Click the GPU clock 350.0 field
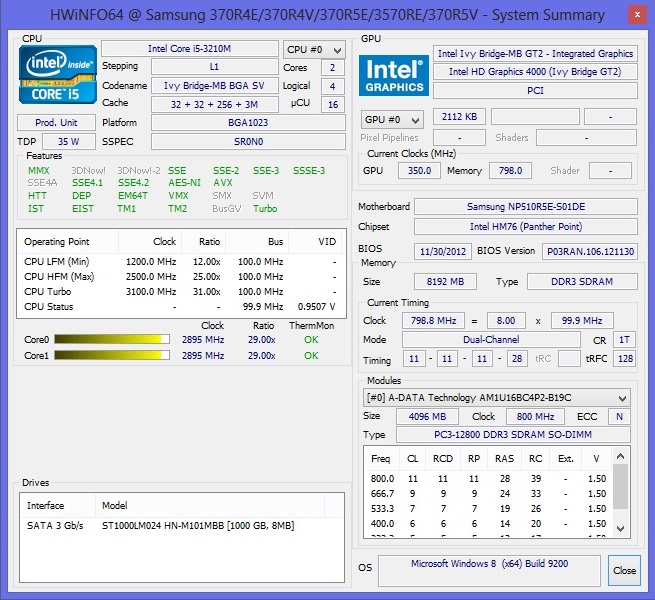Image resolution: width=655 pixels, height=600 pixels. coord(419,170)
